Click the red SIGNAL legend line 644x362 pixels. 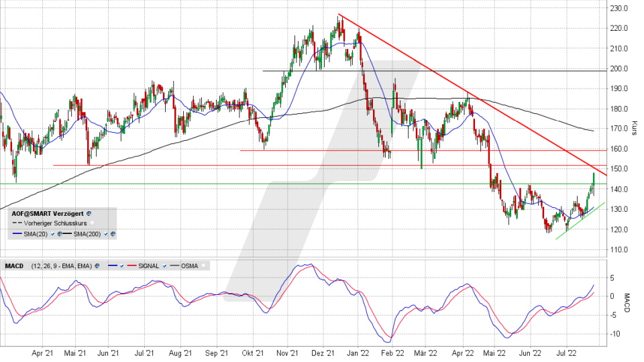132,265
